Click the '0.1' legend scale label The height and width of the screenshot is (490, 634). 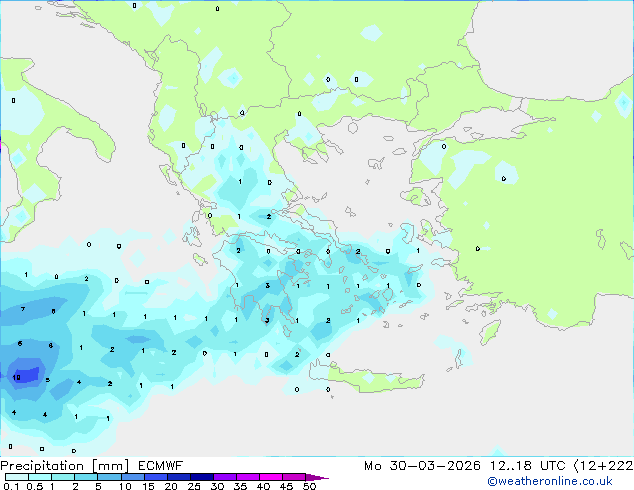[x=11, y=486]
